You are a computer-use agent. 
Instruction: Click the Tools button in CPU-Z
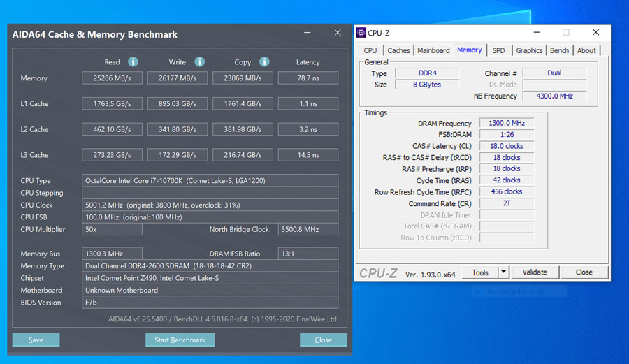coord(480,272)
